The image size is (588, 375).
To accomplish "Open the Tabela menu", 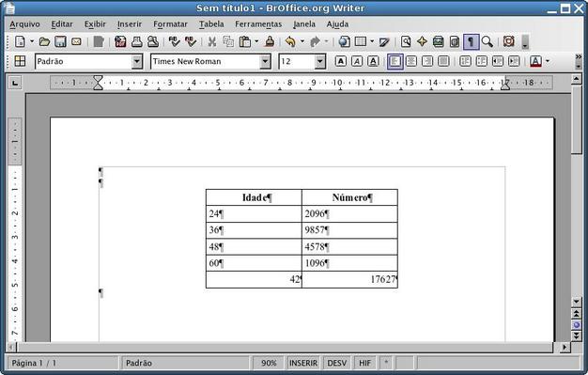I will pos(211,24).
